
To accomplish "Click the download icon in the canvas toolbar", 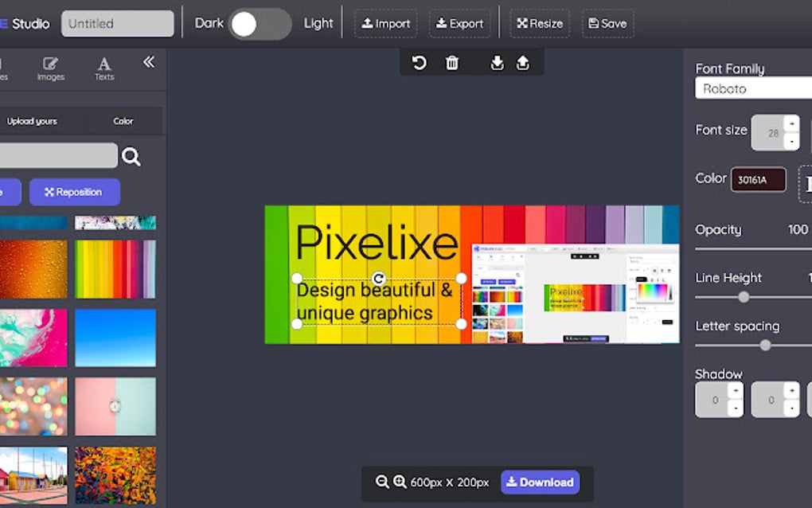I will pos(497,62).
